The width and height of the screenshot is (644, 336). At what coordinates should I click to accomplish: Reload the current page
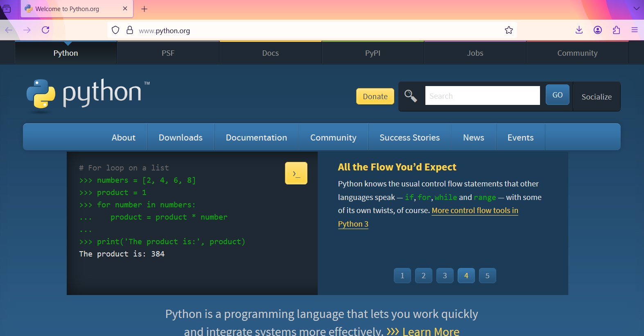click(45, 30)
